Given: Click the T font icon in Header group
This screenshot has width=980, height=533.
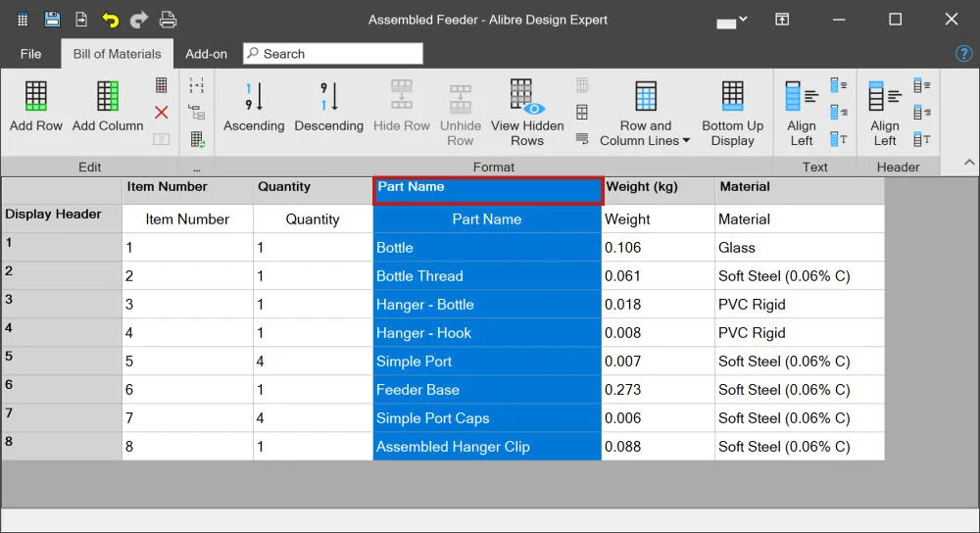Looking at the screenshot, I should (922, 139).
